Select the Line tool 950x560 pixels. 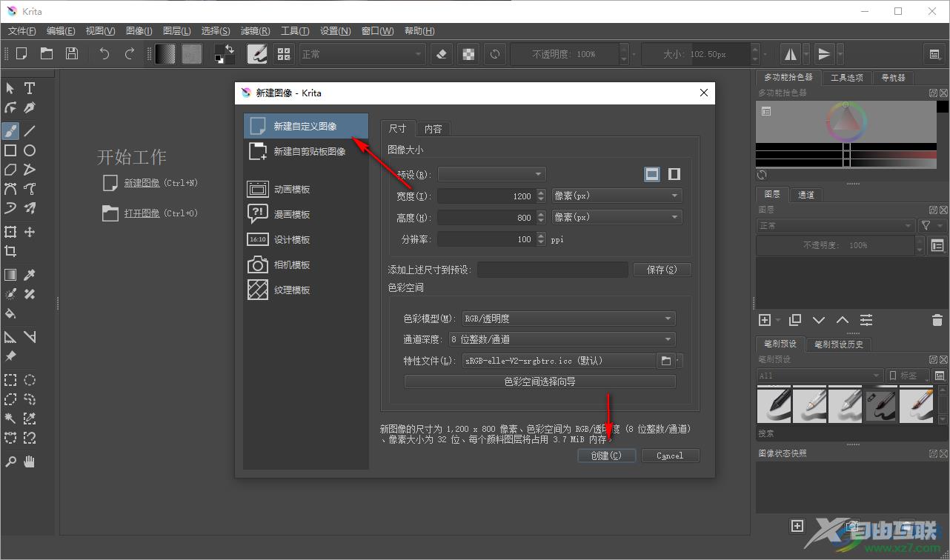[x=30, y=131]
